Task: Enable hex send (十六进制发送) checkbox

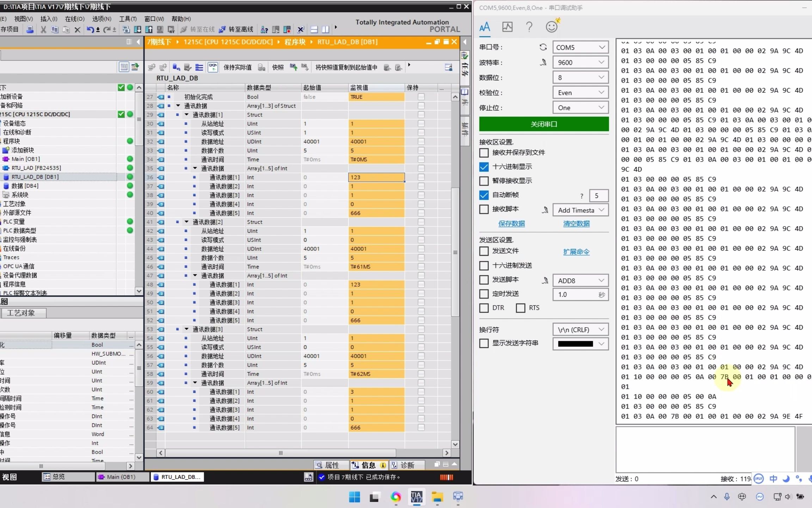Action: point(484,266)
